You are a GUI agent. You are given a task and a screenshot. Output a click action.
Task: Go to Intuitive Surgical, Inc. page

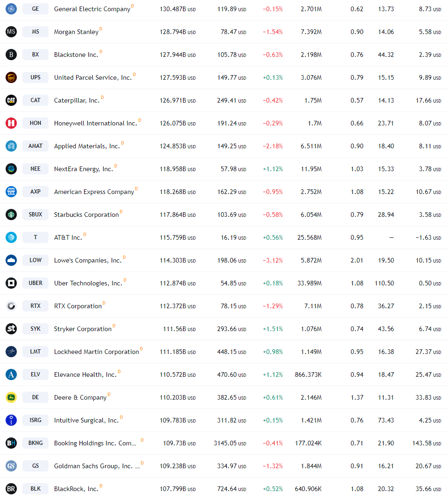[x=86, y=420]
